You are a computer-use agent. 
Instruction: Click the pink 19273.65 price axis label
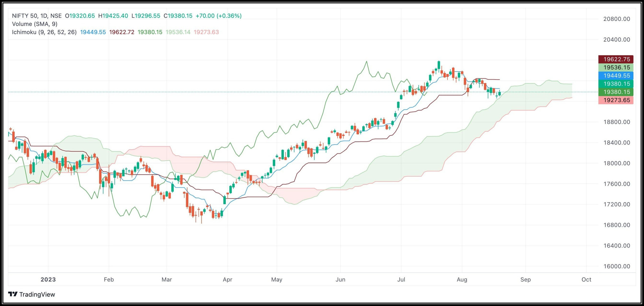(x=616, y=100)
